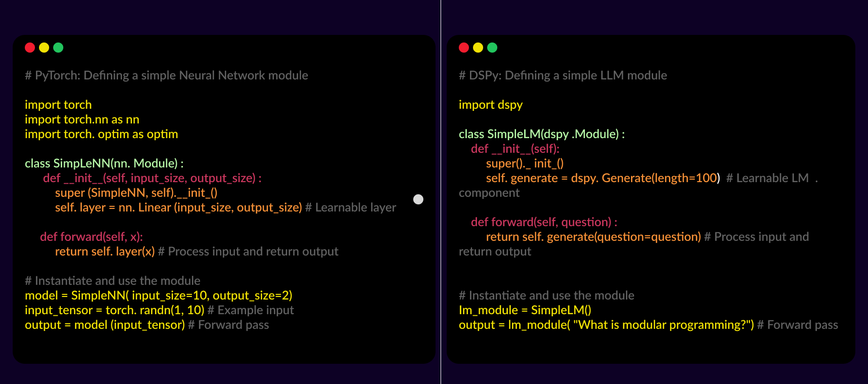868x384 pixels.
Task: Click the white circle handle beside the PyTorch code
Action: [418, 199]
